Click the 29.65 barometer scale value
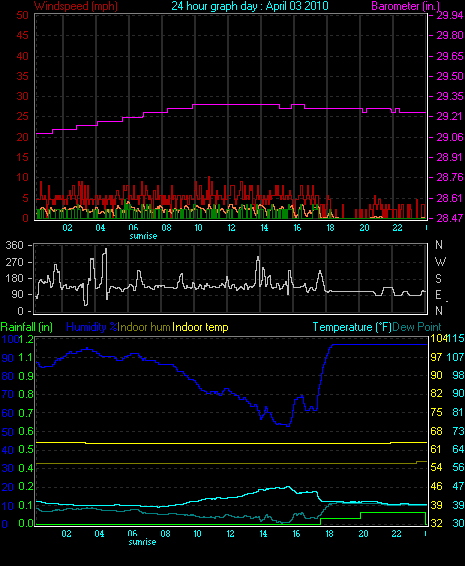 pos(450,56)
